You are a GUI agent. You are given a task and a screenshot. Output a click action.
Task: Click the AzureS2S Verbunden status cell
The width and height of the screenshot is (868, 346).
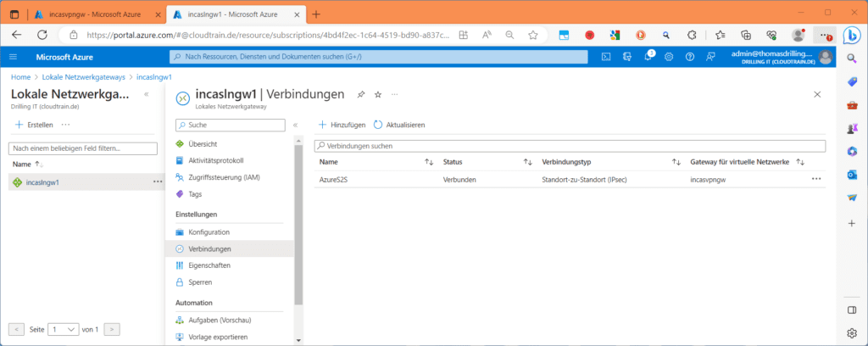459,180
